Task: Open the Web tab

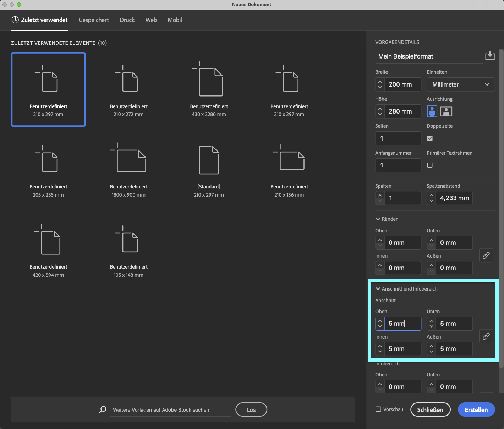Action: 151,20
